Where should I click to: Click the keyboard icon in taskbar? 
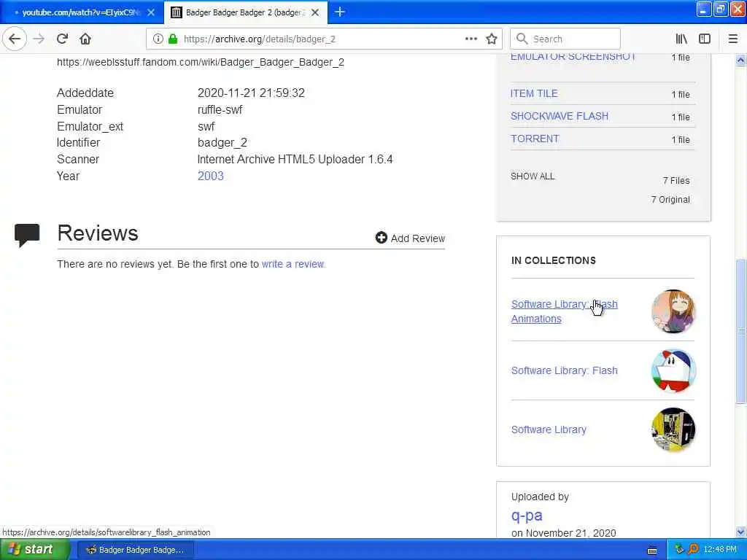(652, 551)
